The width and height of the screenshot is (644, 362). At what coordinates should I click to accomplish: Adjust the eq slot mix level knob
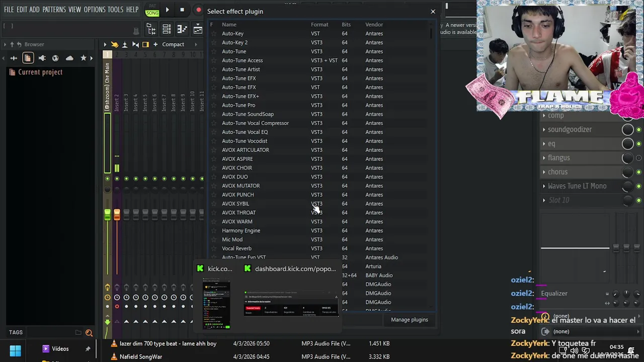coord(627,144)
